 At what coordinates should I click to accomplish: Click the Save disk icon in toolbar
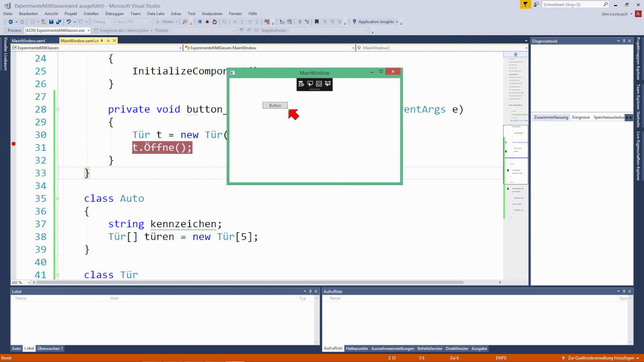51,22
